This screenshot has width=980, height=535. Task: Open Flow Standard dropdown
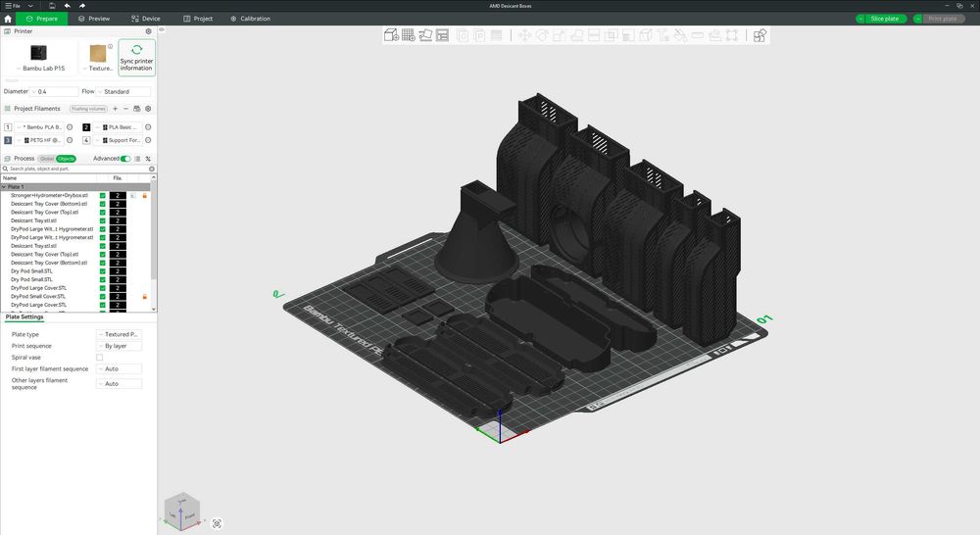(123, 92)
